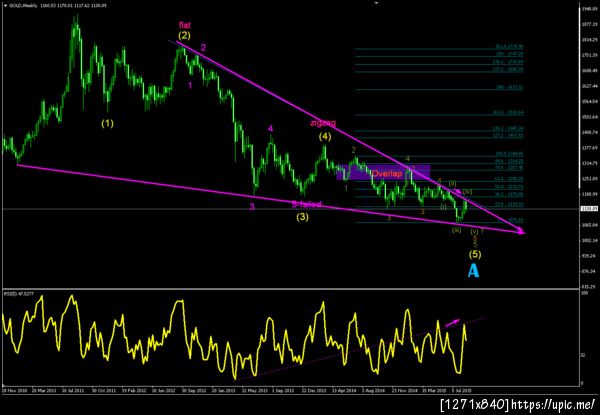Select the purple Overlap rectangle
Viewport: 600px width, 415px height.
383,173
